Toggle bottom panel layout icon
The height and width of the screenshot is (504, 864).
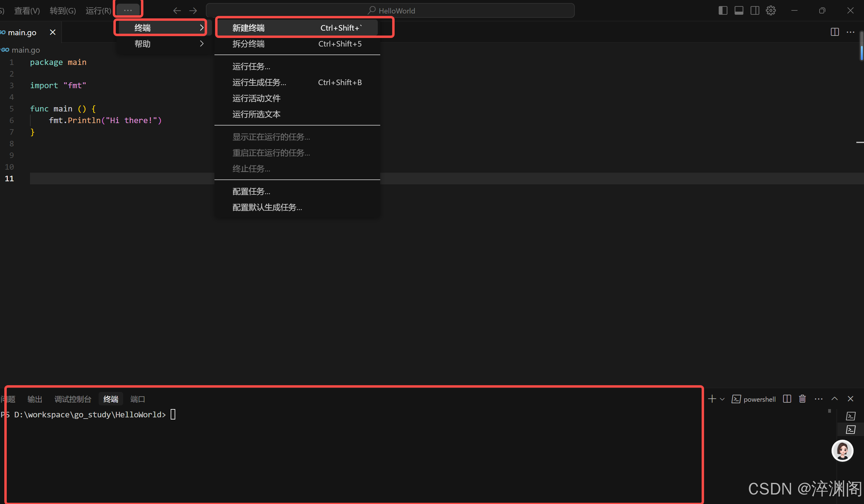pos(739,10)
